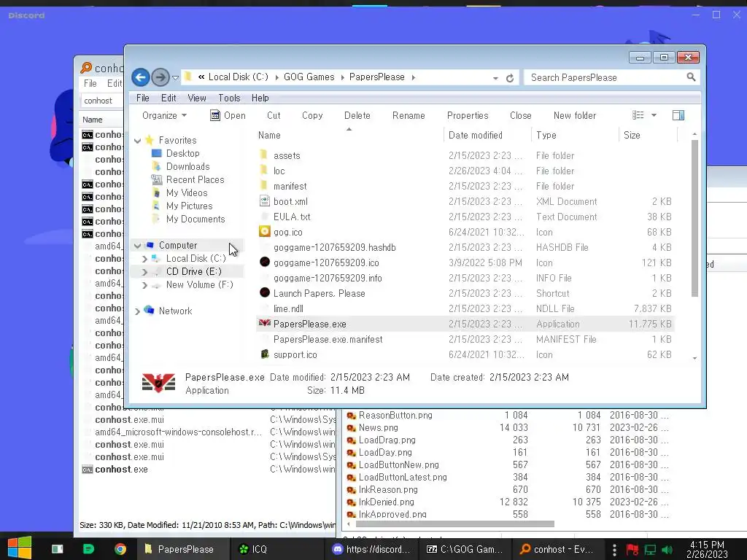The width and height of the screenshot is (747, 560).
Task: Click the Rename toolbar button
Action: tap(409, 116)
